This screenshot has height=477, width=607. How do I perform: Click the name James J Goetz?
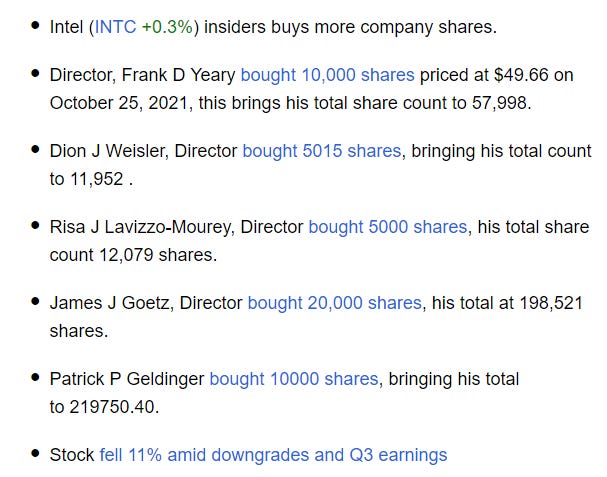pyautogui.click(x=110, y=303)
